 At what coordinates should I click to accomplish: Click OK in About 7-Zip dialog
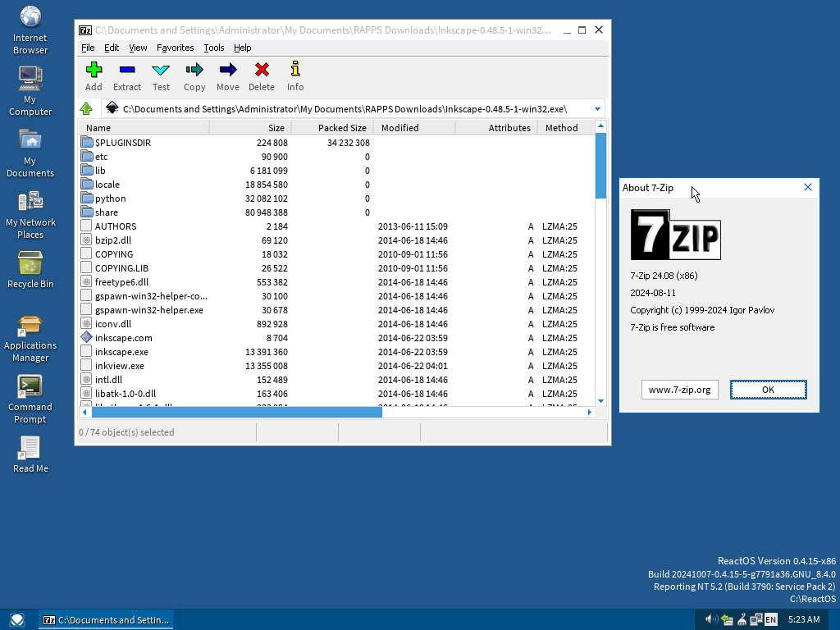point(768,390)
